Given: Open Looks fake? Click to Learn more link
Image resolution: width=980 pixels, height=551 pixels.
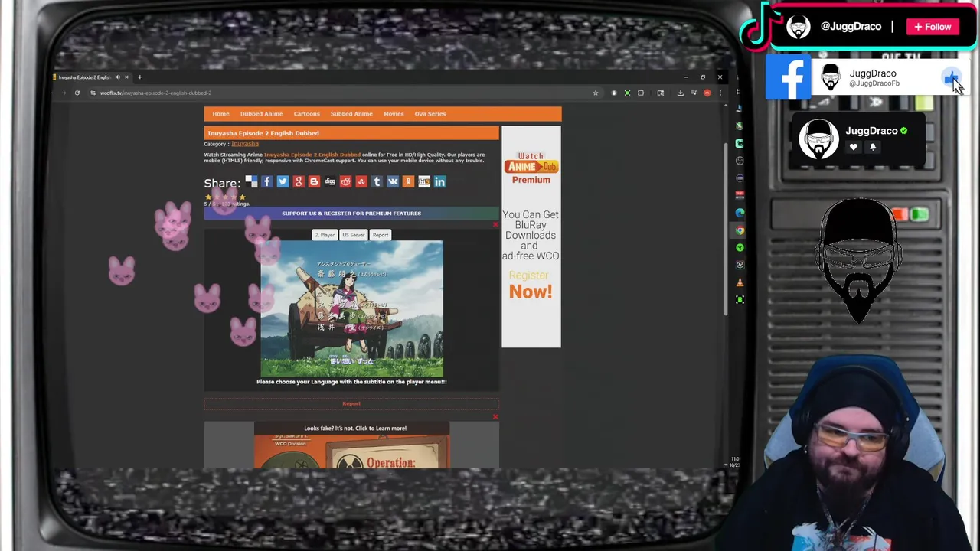Looking at the screenshot, I should coord(355,429).
